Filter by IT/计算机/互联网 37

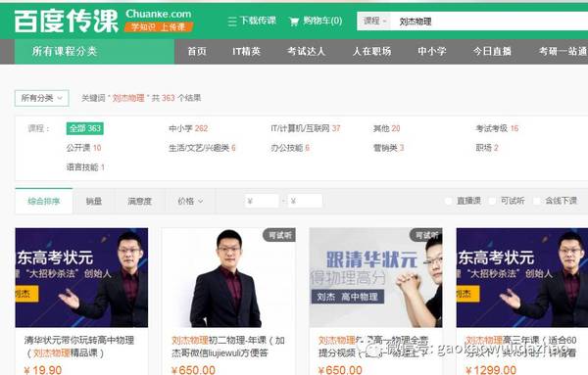[x=306, y=128]
